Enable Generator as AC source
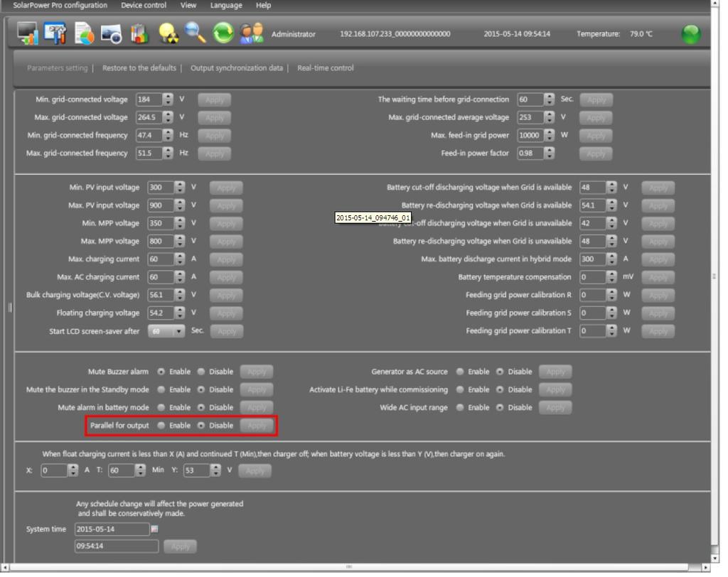Viewport: 728px width, 577px height. point(460,372)
